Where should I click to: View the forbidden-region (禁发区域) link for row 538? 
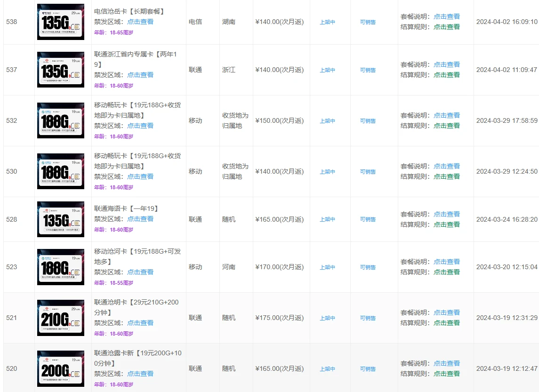point(140,22)
